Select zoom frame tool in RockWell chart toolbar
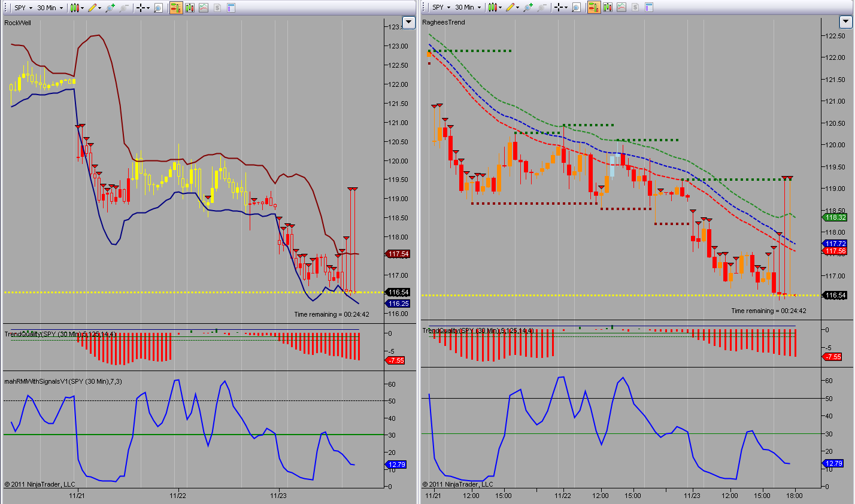855x504 pixels. coord(158,8)
